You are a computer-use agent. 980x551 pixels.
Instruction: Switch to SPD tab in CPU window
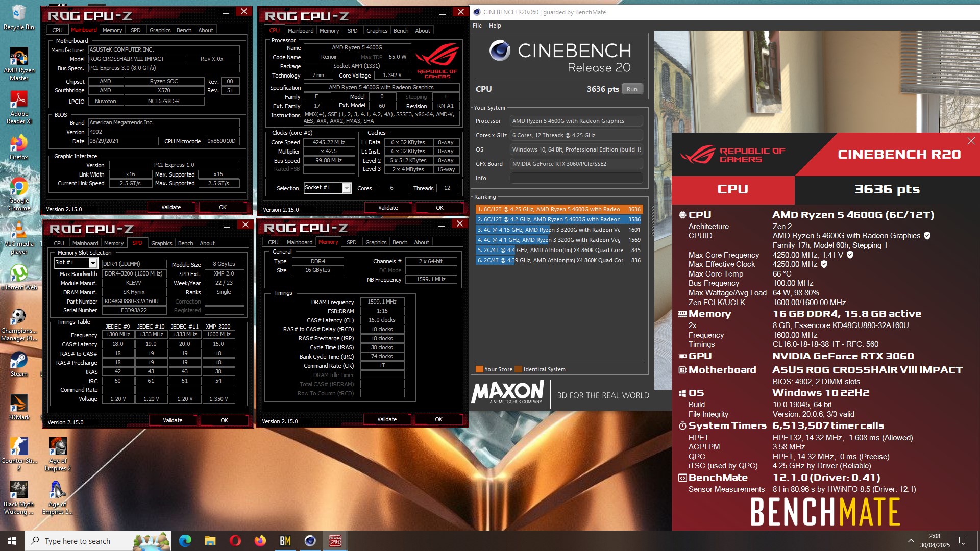pyautogui.click(x=352, y=31)
